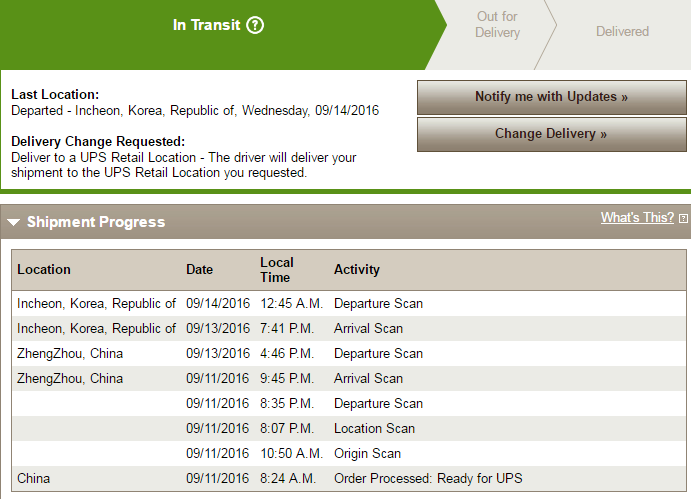Click the Date column header
691x499 pixels.
(x=199, y=269)
